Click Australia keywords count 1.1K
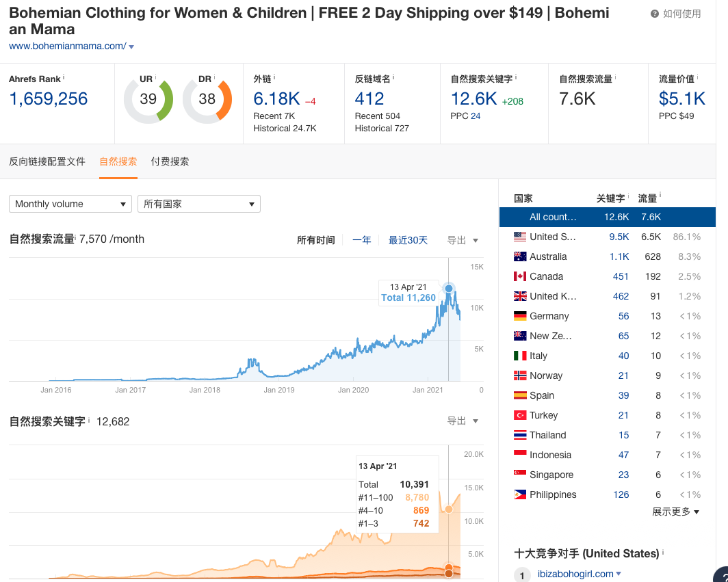The image size is (728, 582). click(619, 256)
